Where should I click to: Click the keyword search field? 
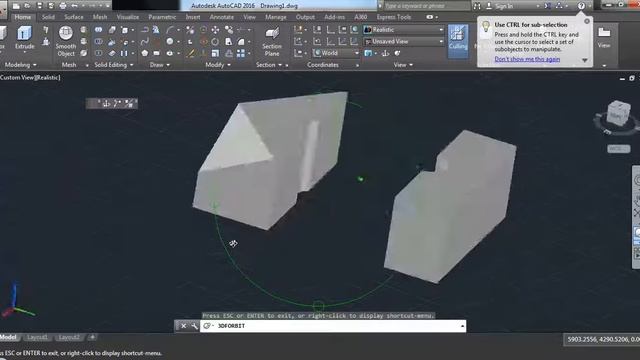point(426,6)
